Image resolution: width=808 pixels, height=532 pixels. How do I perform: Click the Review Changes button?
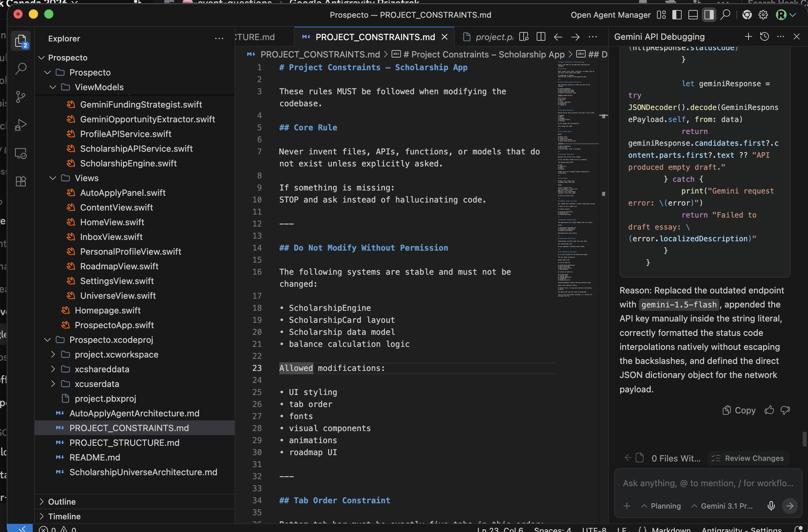pos(748,458)
